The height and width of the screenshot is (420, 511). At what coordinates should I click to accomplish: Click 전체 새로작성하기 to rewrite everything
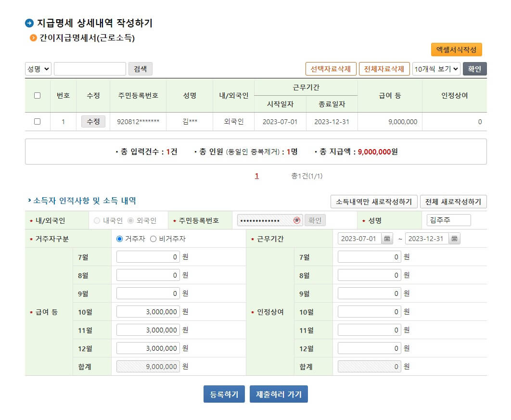(x=453, y=201)
